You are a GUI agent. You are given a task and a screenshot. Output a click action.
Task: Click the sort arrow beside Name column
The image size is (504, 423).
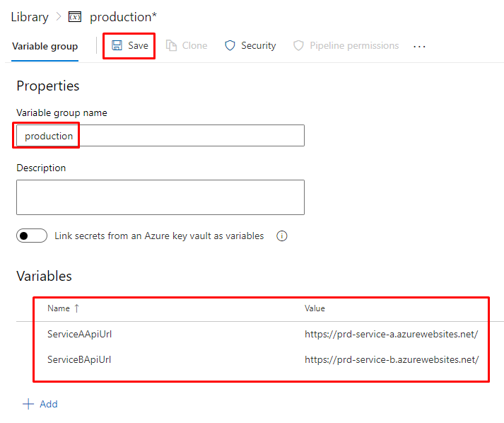click(77, 308)
